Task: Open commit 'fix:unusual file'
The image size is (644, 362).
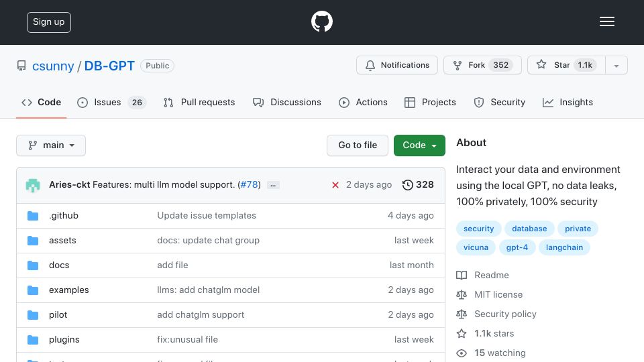Action: point(187,340)
